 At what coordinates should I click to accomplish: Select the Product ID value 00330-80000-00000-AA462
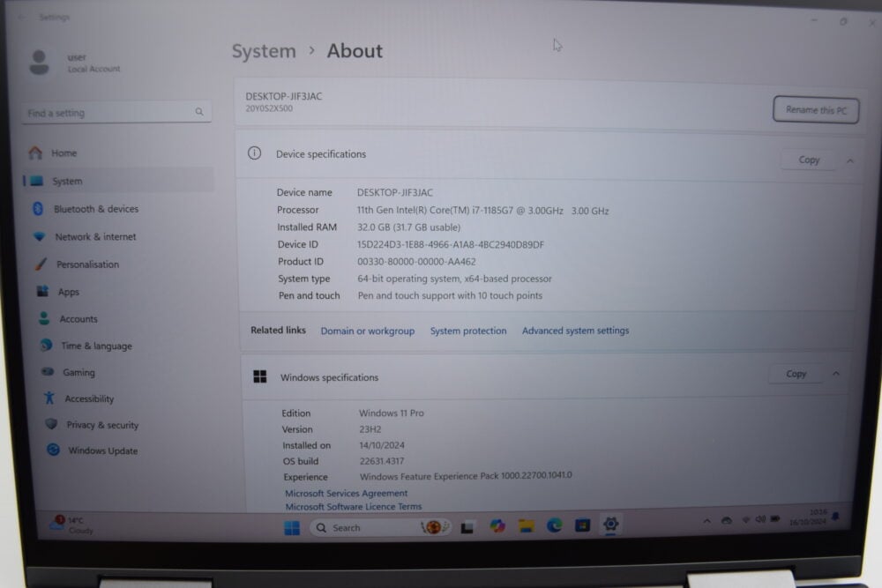tap(417, 262)
